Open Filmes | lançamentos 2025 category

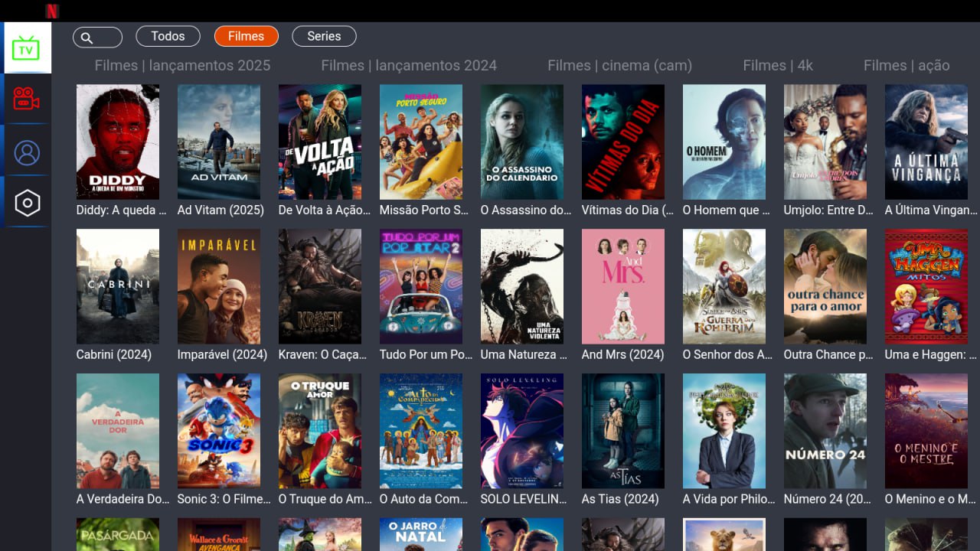coord(182,66)
